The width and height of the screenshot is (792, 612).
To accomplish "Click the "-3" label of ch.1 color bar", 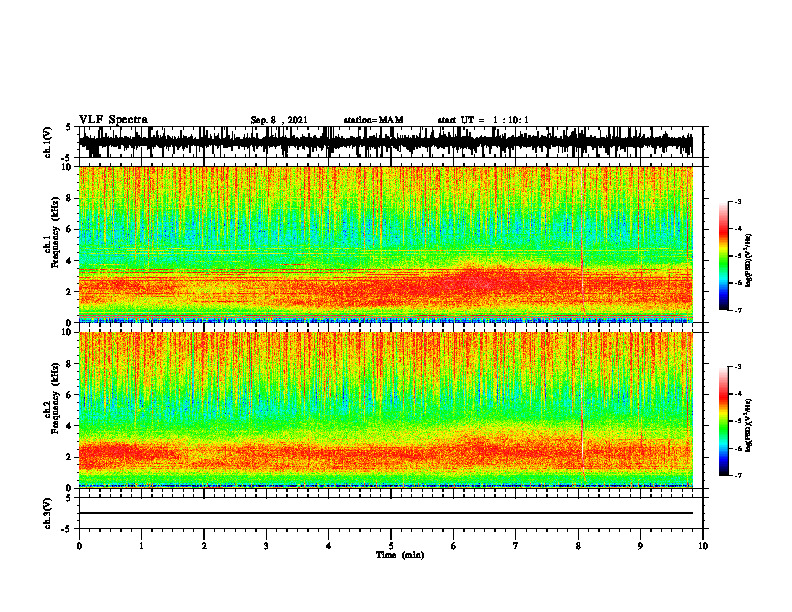I will coord(737,201).
